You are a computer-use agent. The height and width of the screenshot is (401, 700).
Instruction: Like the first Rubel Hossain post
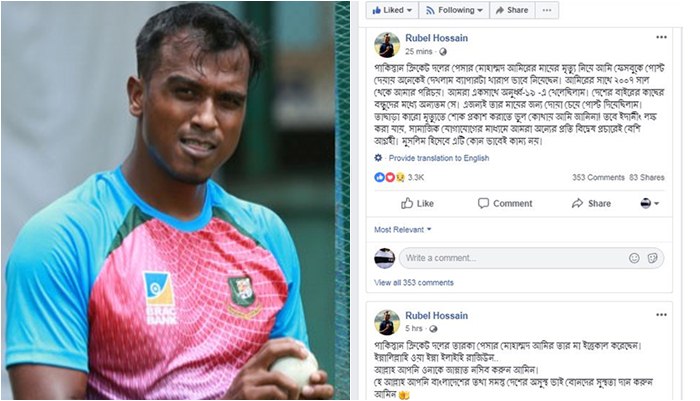pyautogui.click(x=417, y=204)
